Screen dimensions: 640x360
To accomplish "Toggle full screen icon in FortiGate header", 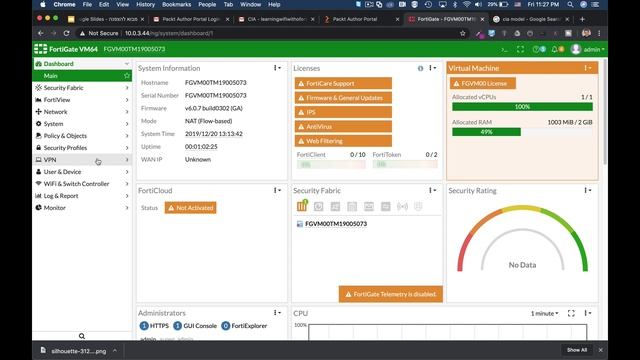I will (x=520, y=49).
